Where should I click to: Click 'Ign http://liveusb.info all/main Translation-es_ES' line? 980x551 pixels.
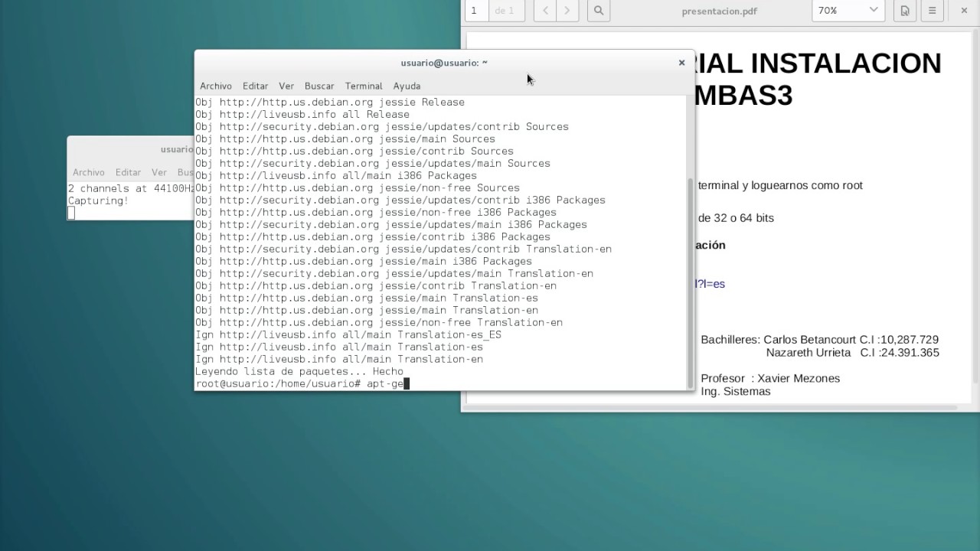point(348,334)
